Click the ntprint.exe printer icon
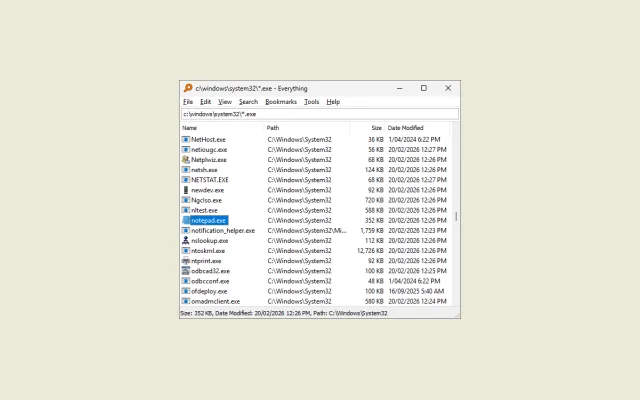 tap(186, 261)
